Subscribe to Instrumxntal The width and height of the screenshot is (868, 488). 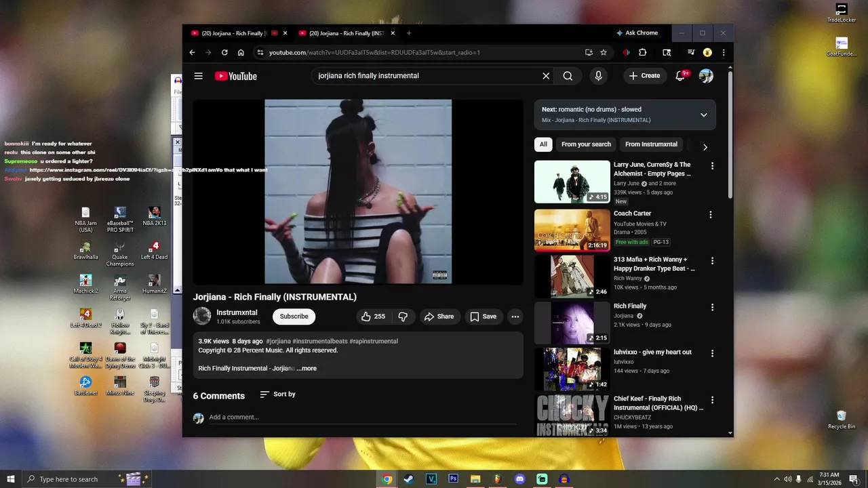coord(294,317)
